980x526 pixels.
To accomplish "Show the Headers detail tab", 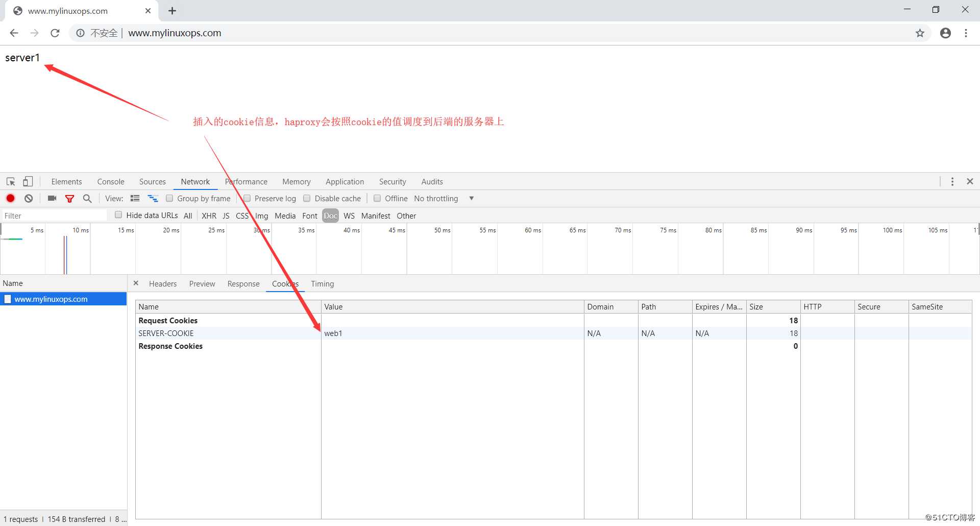I will pos(163,284).
